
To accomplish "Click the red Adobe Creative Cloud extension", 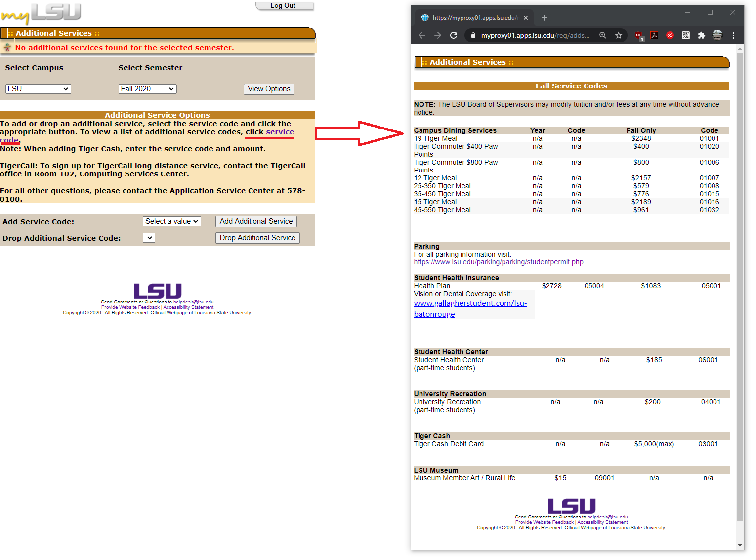I will point(670,35).
